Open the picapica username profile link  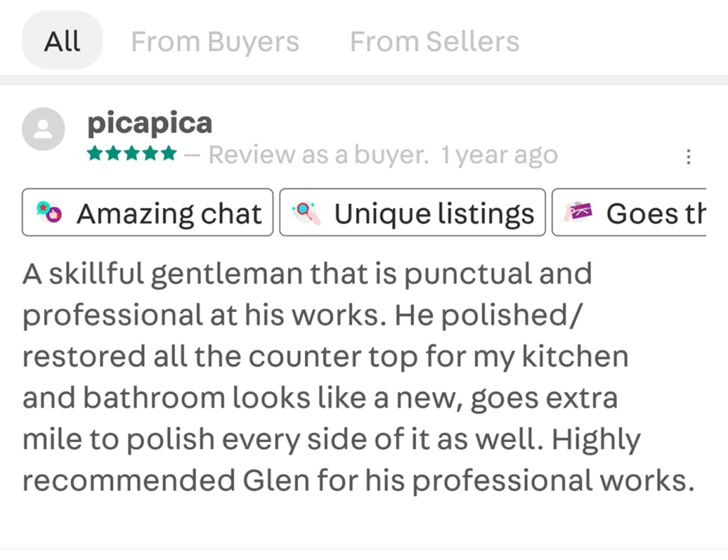(x=149, y=123)
